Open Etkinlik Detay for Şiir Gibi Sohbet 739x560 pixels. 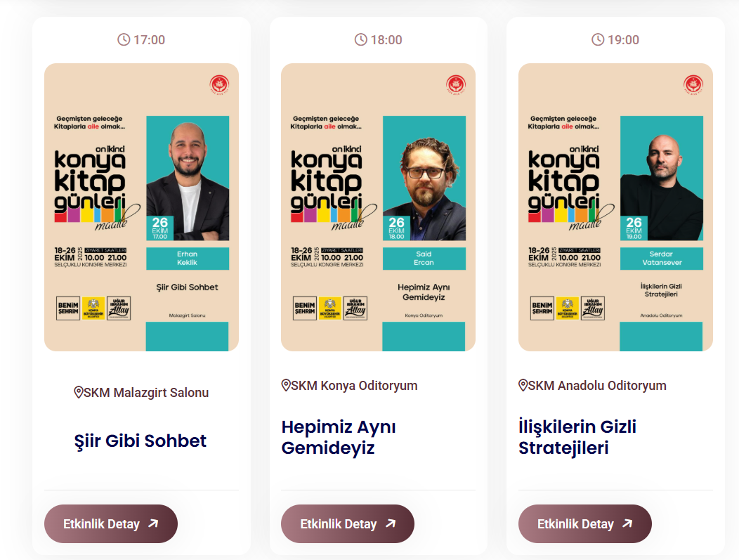111,523
